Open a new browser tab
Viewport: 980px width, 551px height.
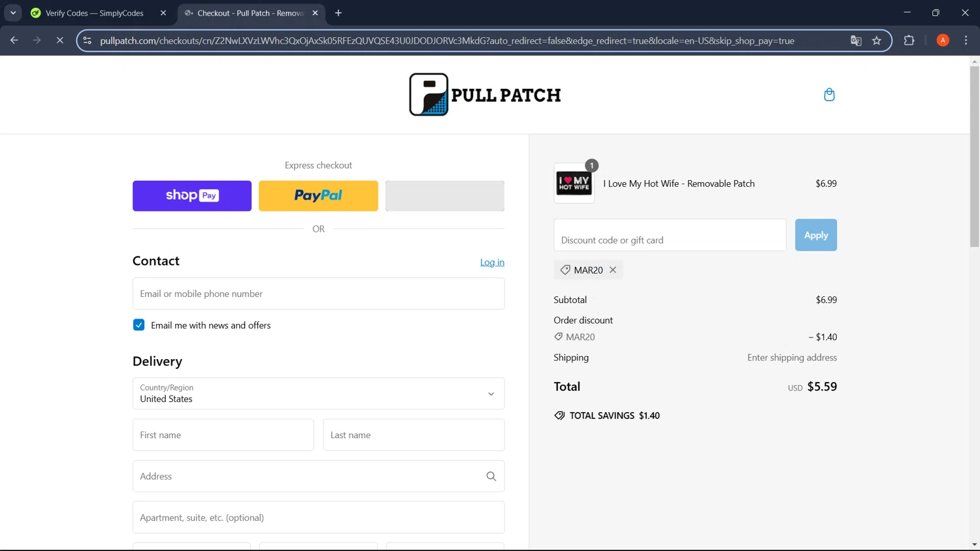coord(338,13)
